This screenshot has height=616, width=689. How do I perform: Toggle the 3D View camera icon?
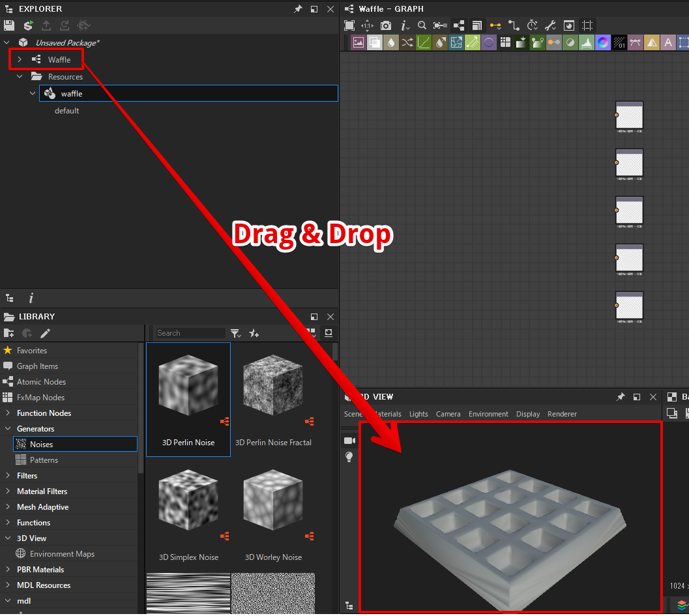pyautogui.click(x=349, y=441)
